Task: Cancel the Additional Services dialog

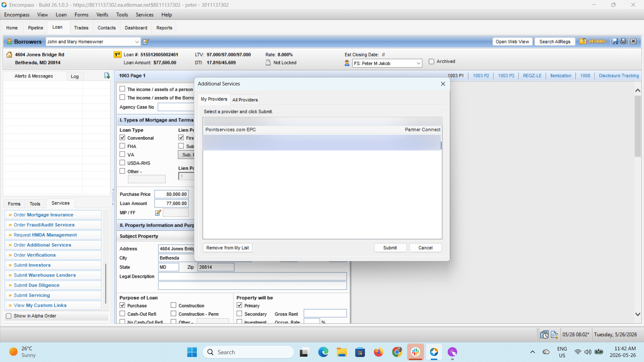Action: click(x=425, y=248)
